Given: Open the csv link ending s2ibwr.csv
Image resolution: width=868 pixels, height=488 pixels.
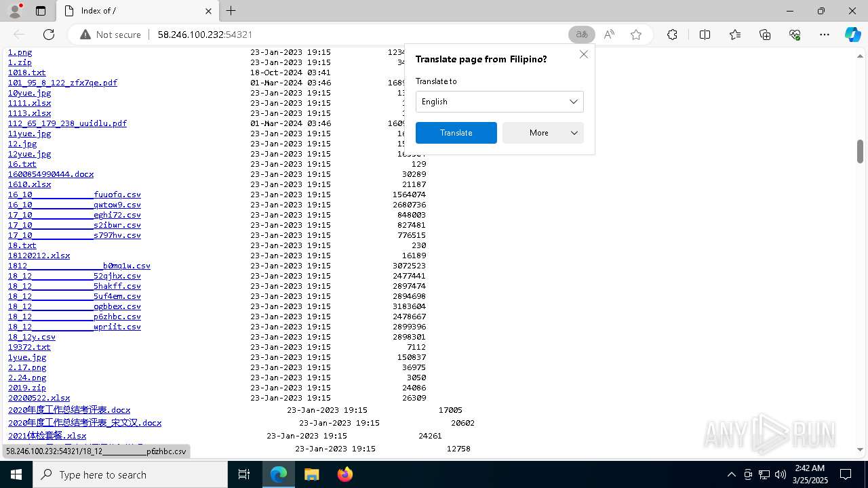Looking at the screenshot, I should [x=75, y=225].
